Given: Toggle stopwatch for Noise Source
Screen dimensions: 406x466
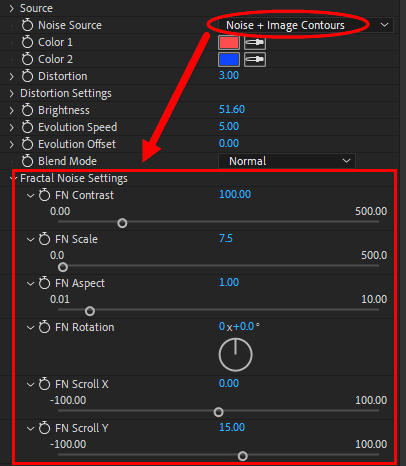Looking at the screenshot, I should pyautogui.click(x=27, y=25).
